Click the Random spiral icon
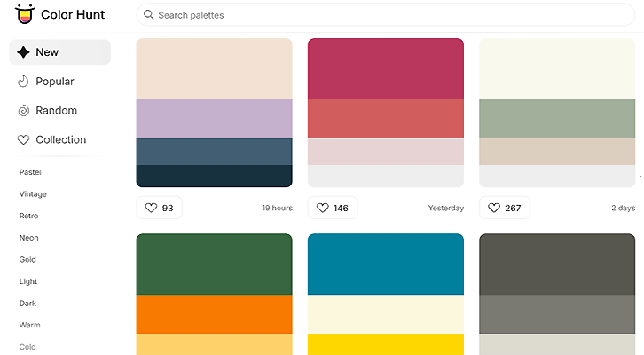Image resolution: width=644 pixels, height=355 pixels. pos(23,111)
